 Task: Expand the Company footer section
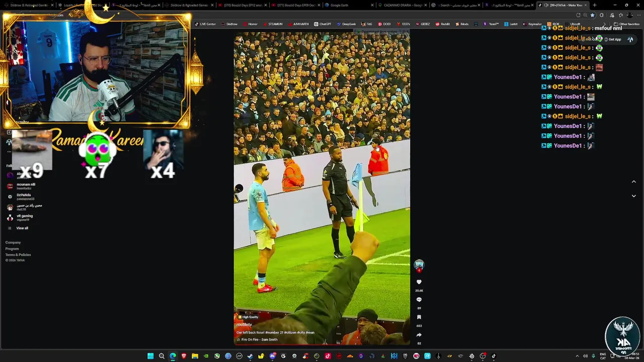point(13,242)
